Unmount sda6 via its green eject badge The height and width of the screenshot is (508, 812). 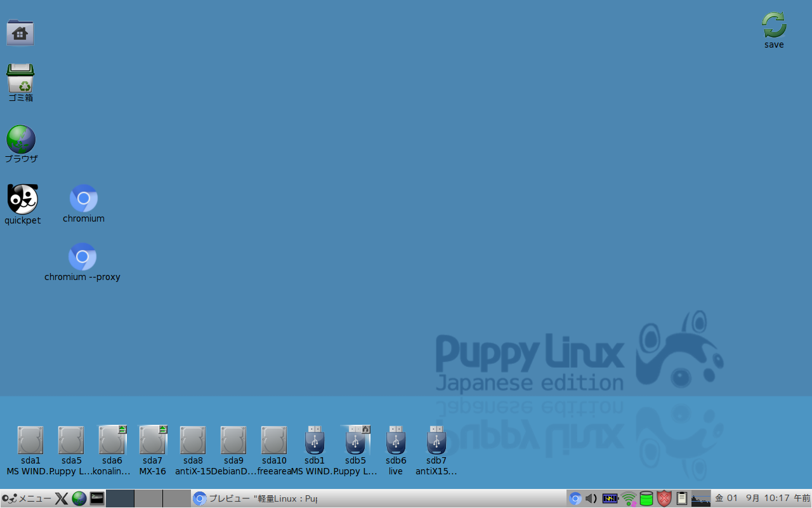pos(122,429)
